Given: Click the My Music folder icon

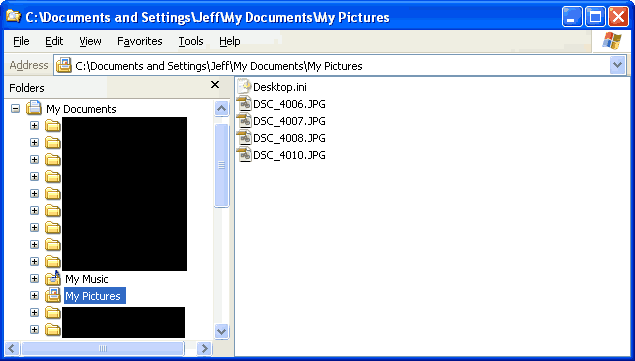Looking at the screenshot, I should point(53,278).
